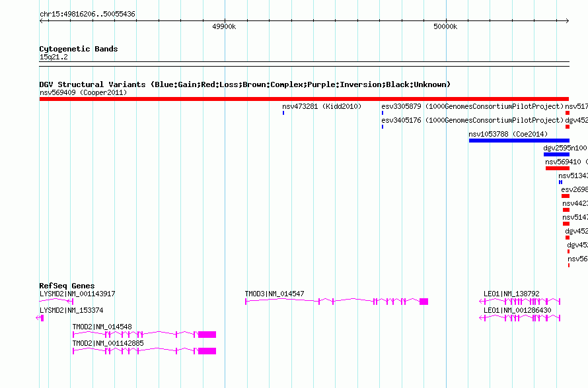Screen dimensions: 588x388
Task: Click the LYSMD2|NM_153374 gene label
Action: pos(71,311)
